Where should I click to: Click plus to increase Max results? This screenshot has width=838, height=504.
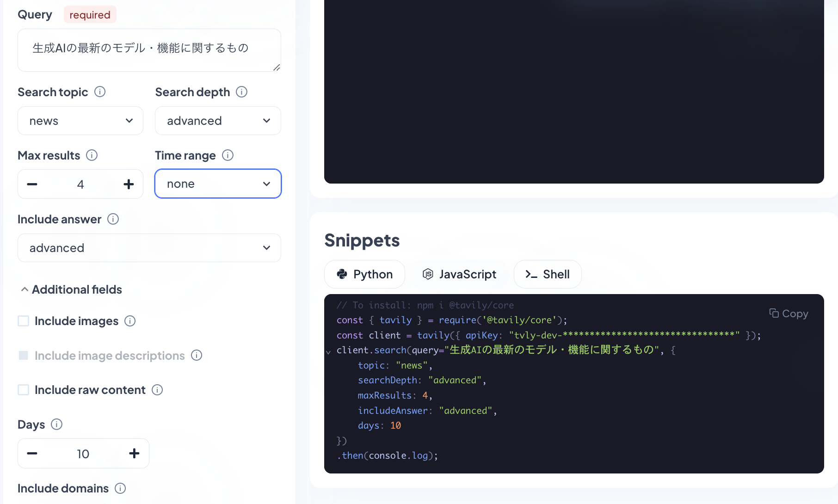pos(129,184)
